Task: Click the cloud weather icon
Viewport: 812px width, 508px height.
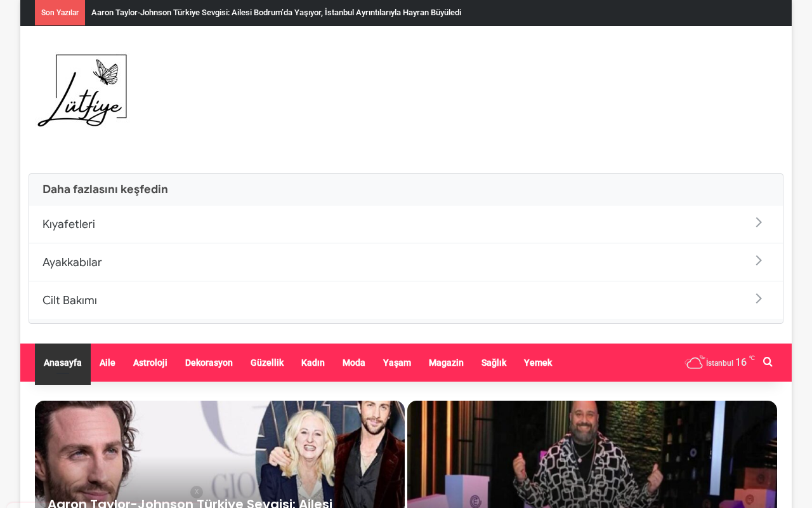Action: tap(695, 362)
